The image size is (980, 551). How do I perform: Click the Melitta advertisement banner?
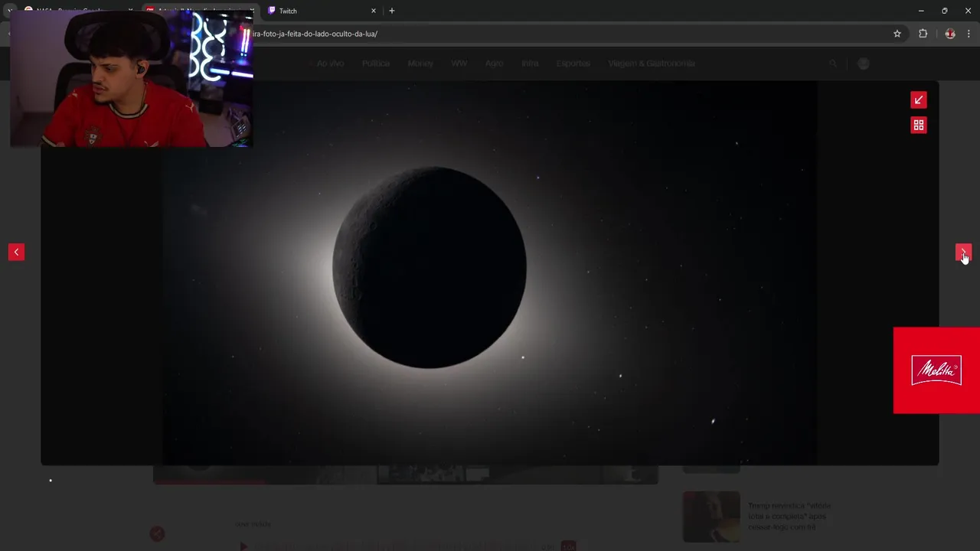coord(936,370)
